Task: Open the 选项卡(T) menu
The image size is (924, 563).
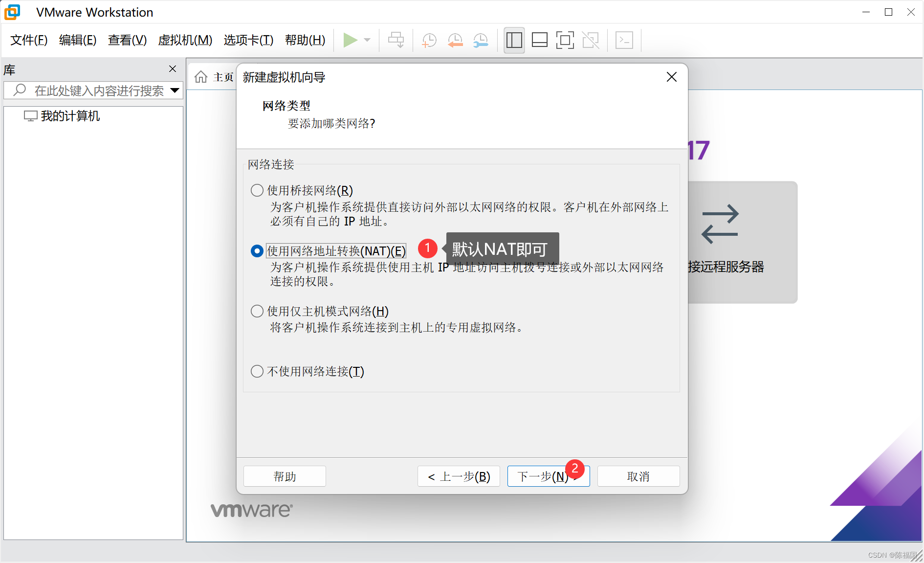Action: pos(248,40)
